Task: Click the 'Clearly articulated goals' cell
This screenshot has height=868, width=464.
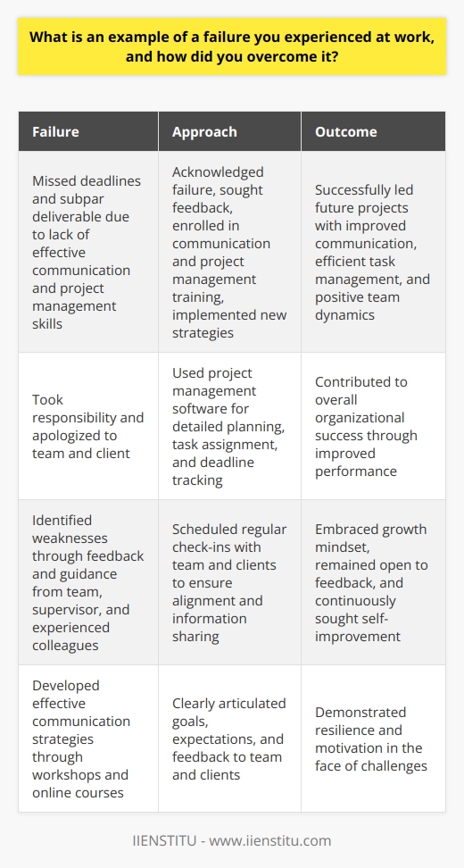Action: (x=230, y=739)
